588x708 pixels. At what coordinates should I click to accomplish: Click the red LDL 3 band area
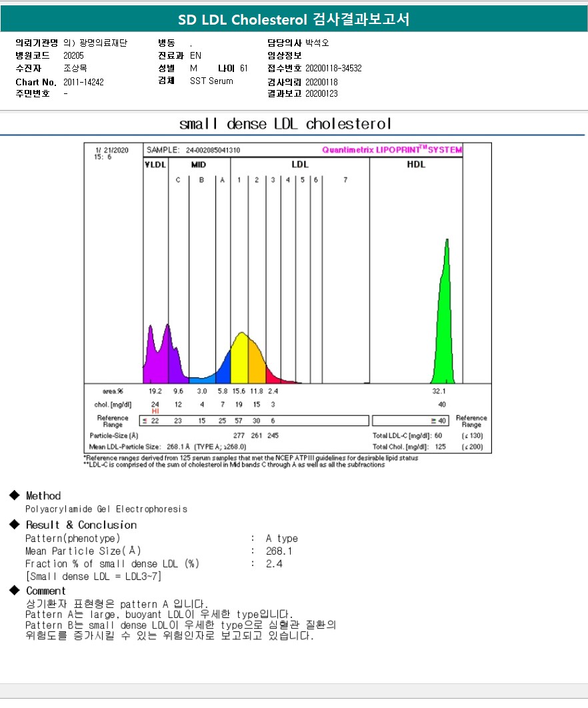click(x=272, y=376)
